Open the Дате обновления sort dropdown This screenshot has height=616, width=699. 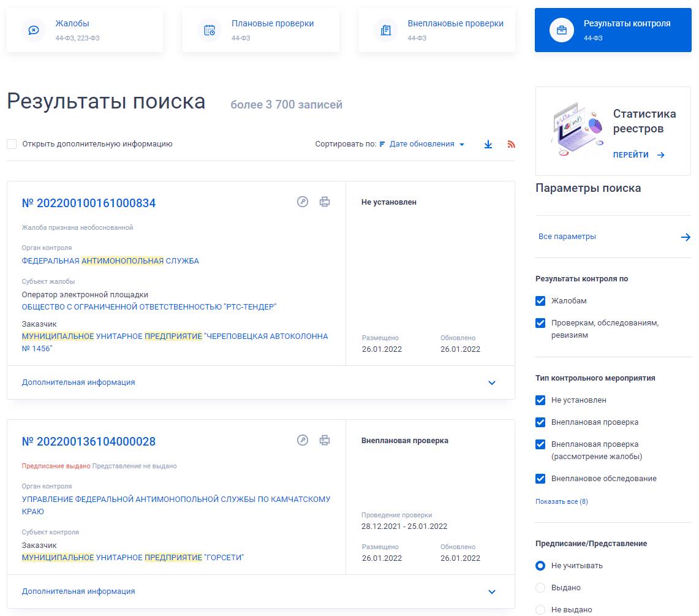pyautogui.click(x=429, y=144)
